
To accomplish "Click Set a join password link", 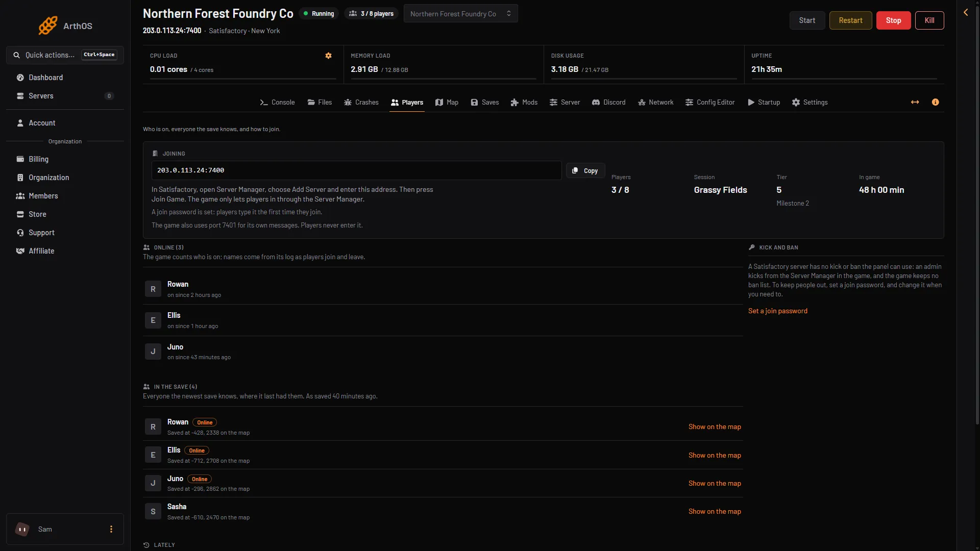I will [x=778, y=311].
